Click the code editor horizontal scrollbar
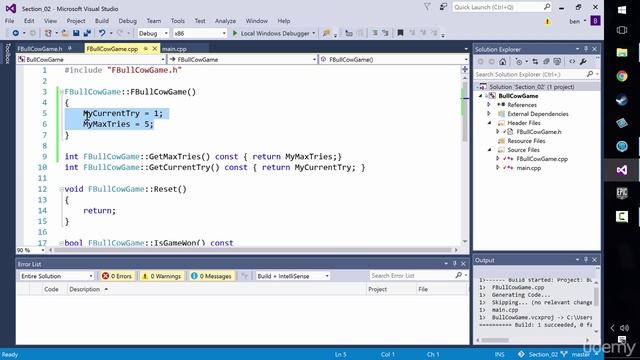This screenshot has width=640, height=360. coord(253,250)
